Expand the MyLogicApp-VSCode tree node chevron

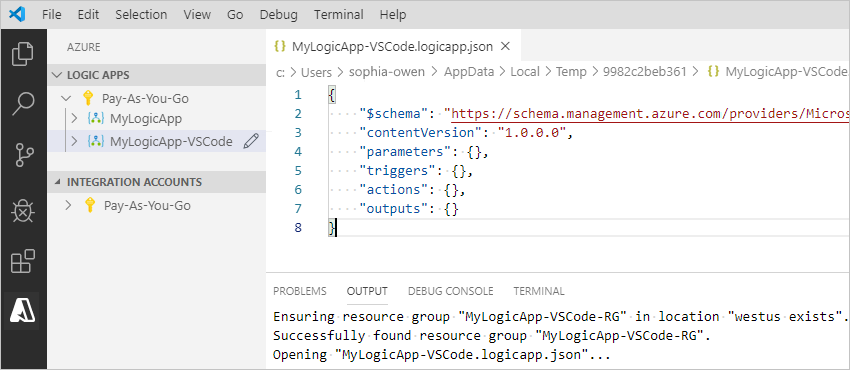click(75, 142)
